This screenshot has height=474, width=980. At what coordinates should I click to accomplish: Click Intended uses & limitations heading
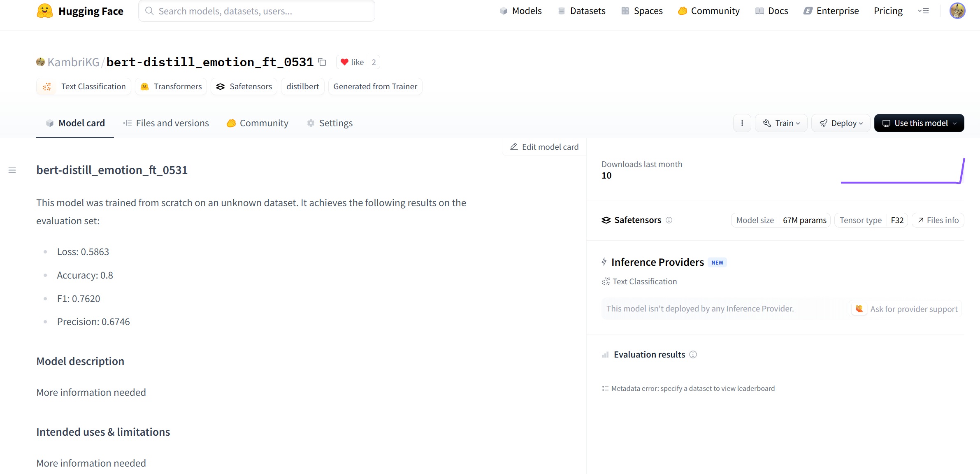click(x=103, y=432)
